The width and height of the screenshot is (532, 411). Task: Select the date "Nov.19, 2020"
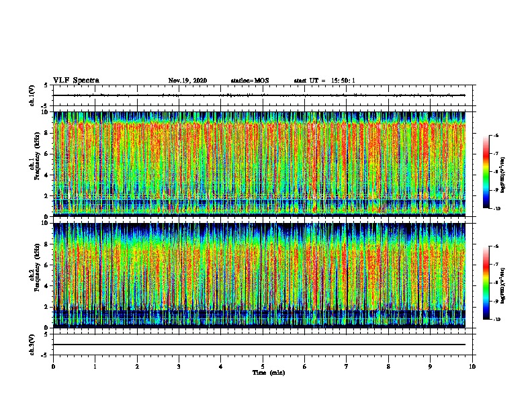pos(187,81)
